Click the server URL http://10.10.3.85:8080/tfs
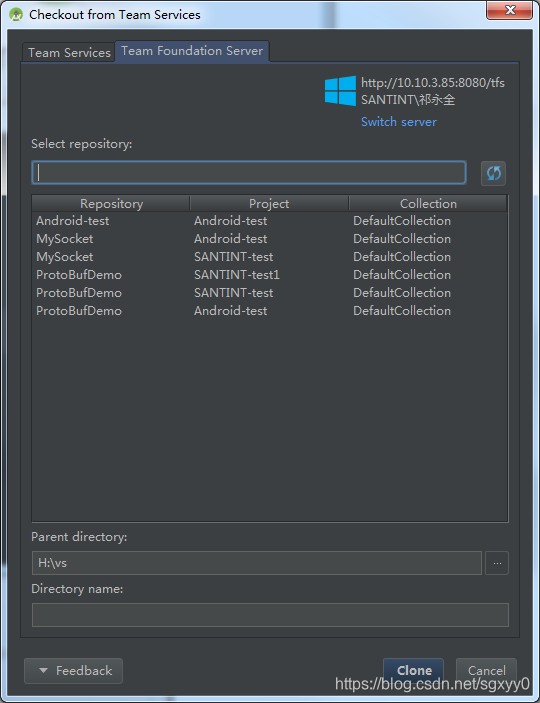Screen dimensions: 540x703 [433, 83]
